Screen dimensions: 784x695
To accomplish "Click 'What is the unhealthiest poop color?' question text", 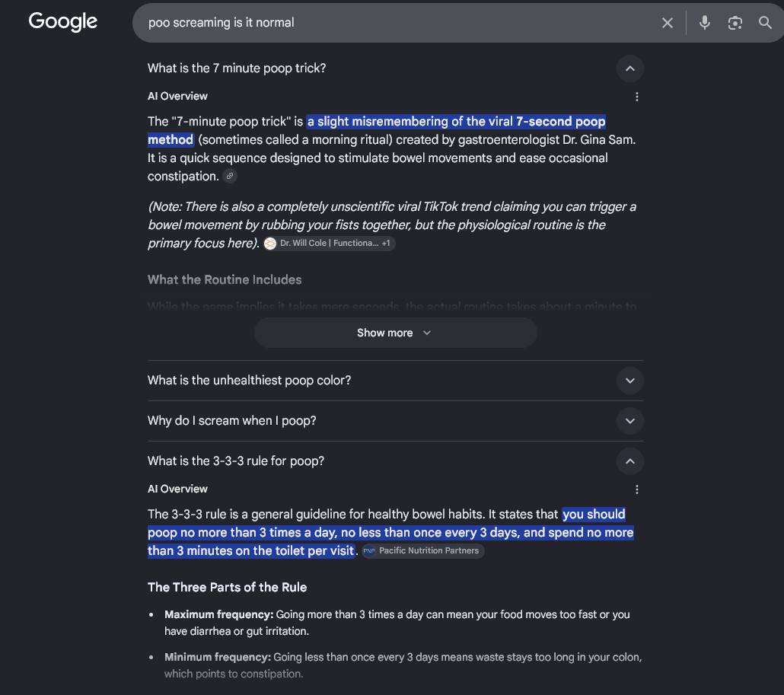I will pyautogui.click(x=249, y=381).
